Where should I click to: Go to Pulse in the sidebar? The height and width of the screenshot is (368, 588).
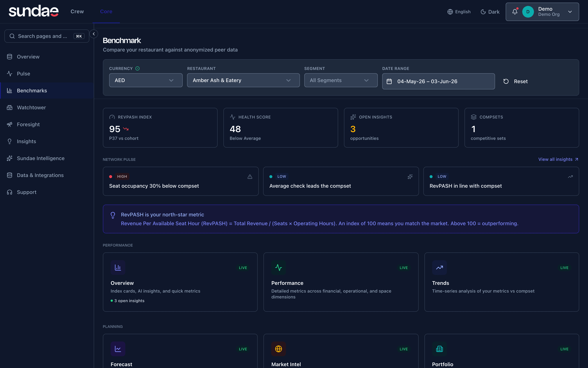(47, 73)
